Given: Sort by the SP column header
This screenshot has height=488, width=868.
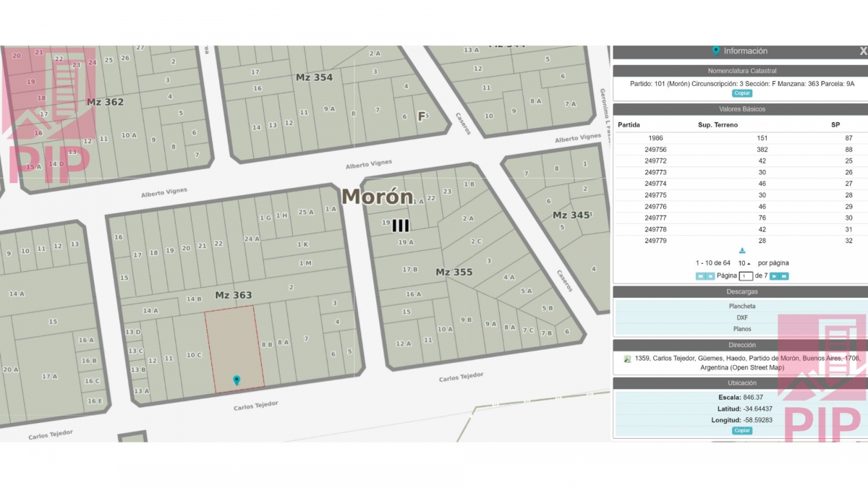Looking at the screenshot, I should tap(835, 124).
